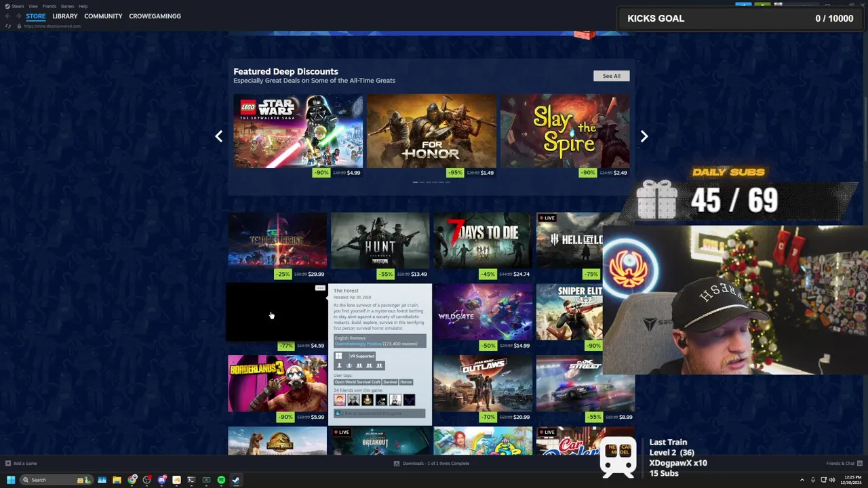Click See All deep discounts
Image resolution: width=868 pixels, height=488 pixels.
point(611,76)
